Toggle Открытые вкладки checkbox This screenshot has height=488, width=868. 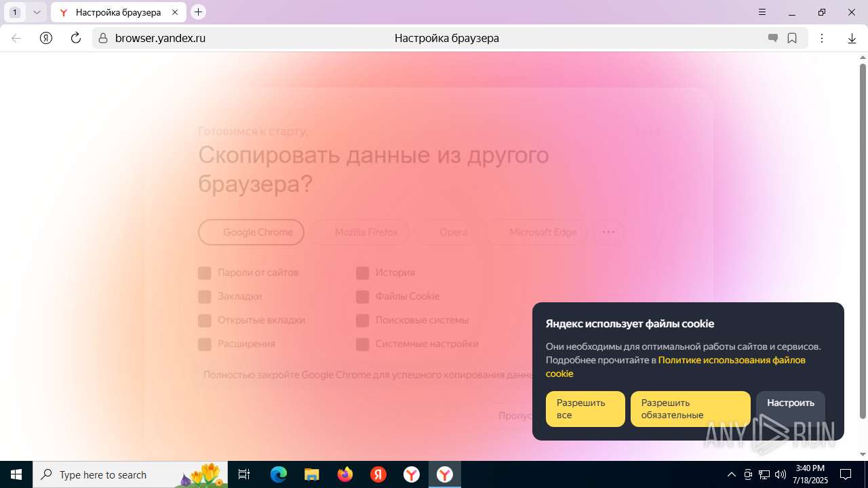pyautogui.click(x=205, y=320)
